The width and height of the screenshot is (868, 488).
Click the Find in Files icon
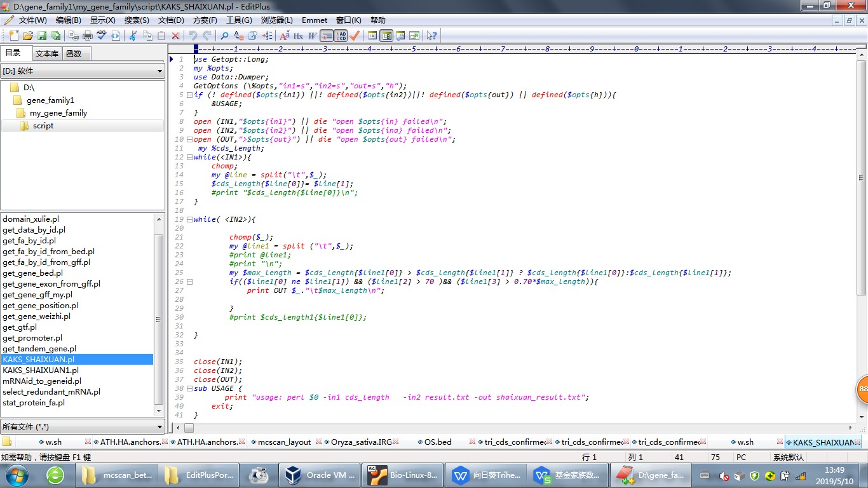point(253,36)
